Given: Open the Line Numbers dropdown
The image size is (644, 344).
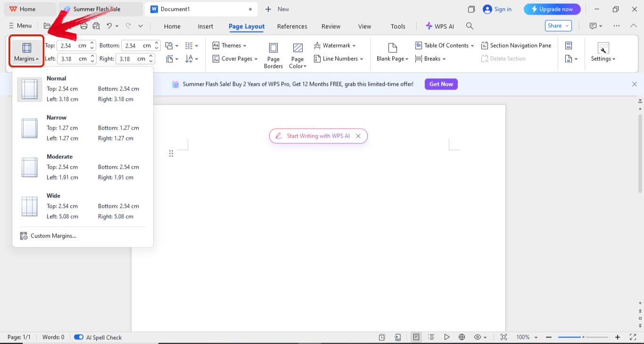Looking at the screenshot, I should point(339,58).
